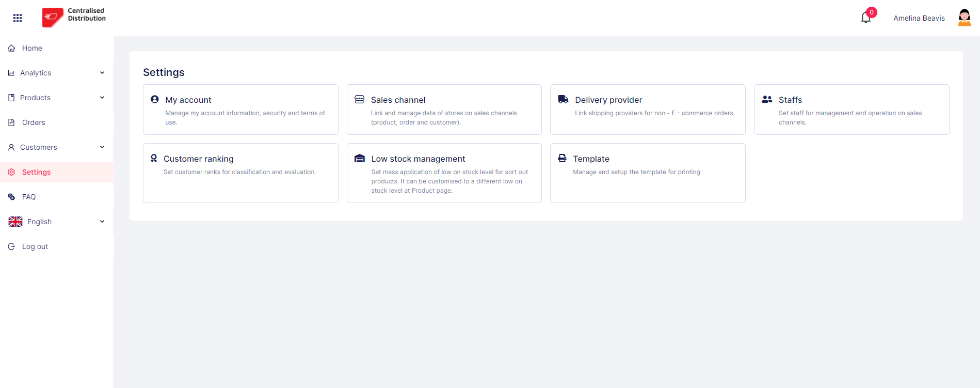The image size is (980, 388).
Task: Open Orders from the sidebar
Action: point(34,122)
